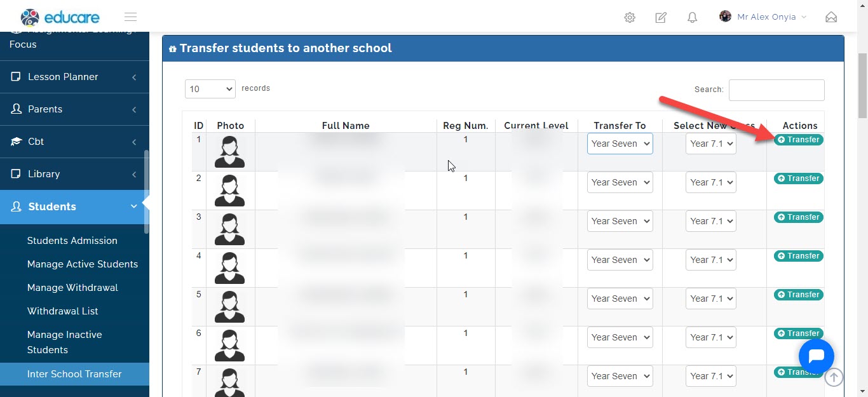Viewport: 868px width, 397px height.
Task: Click the page vertical scrollbar thumb
Action: point(862,86)
